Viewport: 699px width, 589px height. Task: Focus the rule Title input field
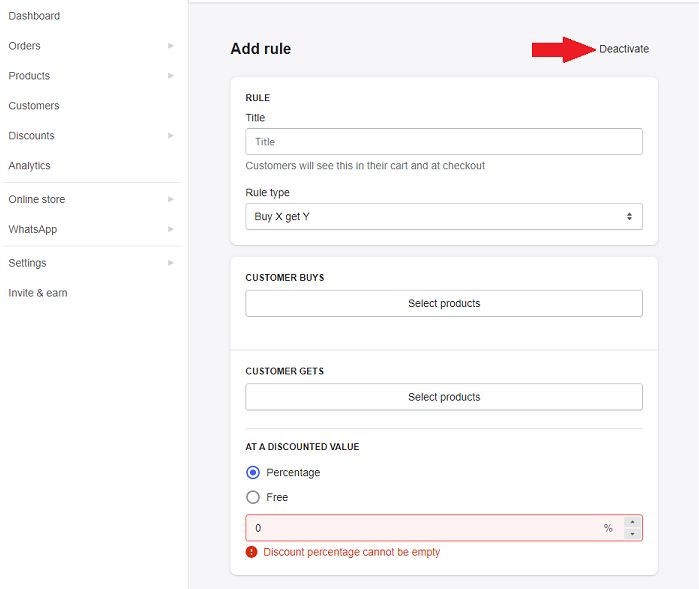pos(444,142)
